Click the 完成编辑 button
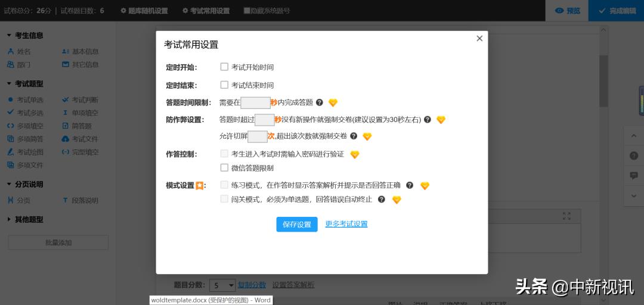The width and height of the screenshot is (644, 305). [x=617, y=11]
